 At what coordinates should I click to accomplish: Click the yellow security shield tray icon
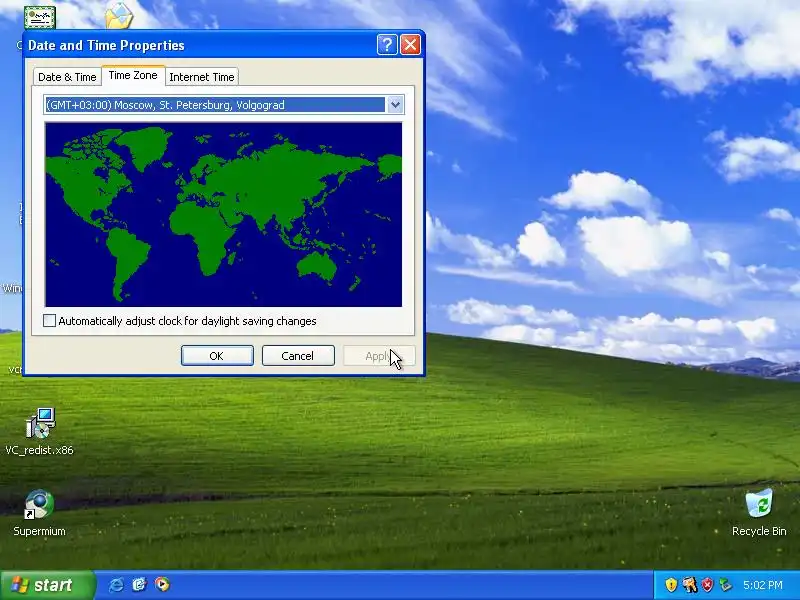tap(671, 585)
